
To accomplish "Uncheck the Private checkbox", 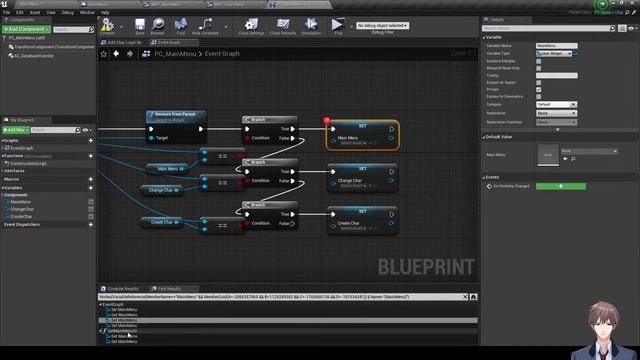I will 538,89.
